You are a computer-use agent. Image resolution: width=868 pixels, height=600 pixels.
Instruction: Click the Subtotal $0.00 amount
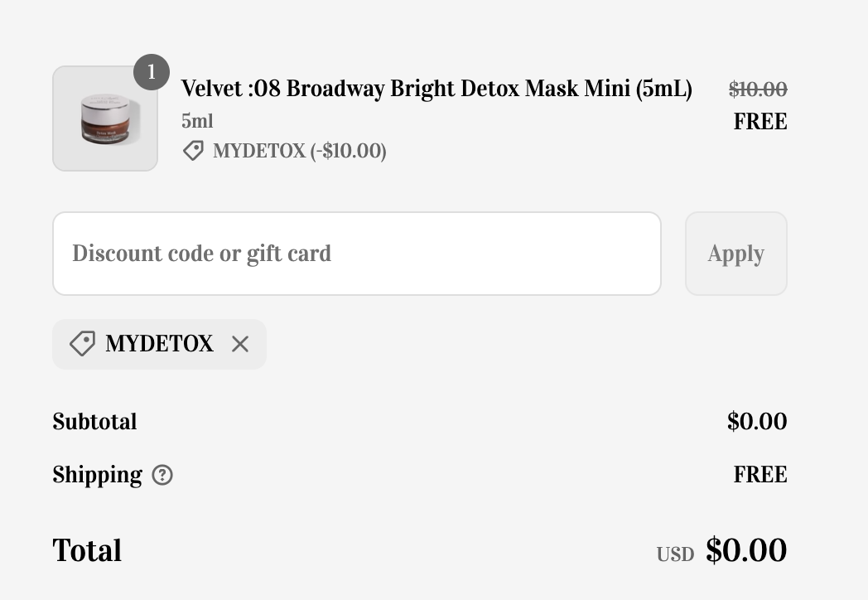tap(756, 422)
